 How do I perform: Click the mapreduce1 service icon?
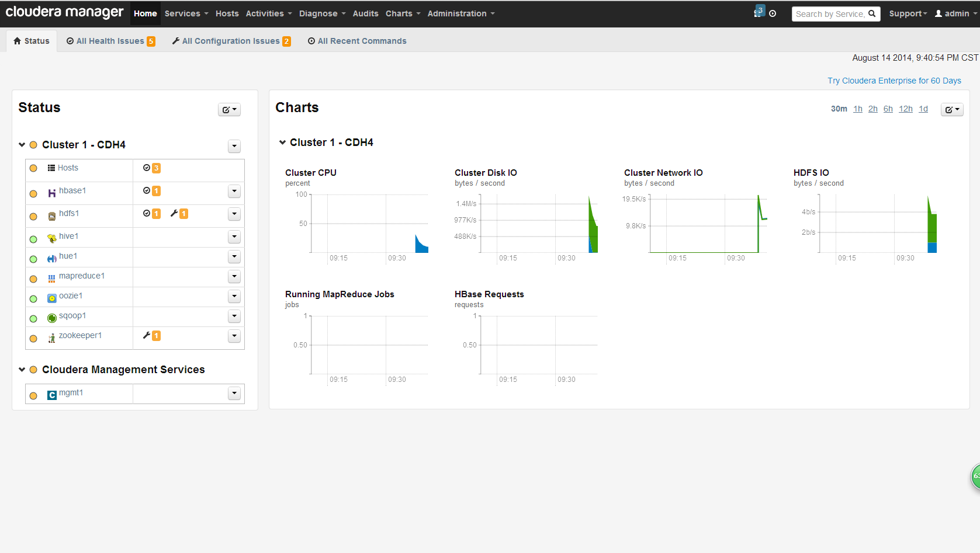pos(52,278)
